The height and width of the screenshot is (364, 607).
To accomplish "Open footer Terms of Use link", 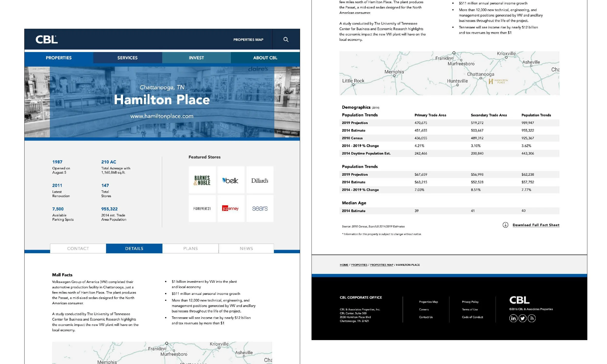I will 470,310.
